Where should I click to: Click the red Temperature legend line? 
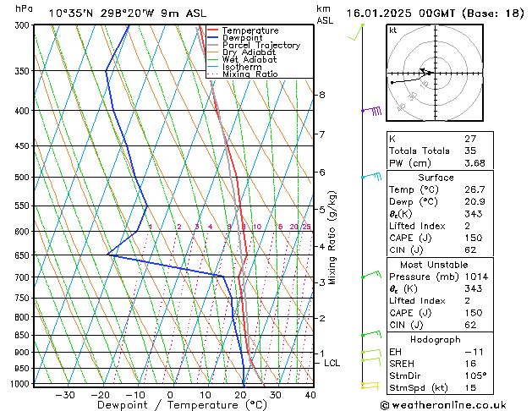[212, 30]
